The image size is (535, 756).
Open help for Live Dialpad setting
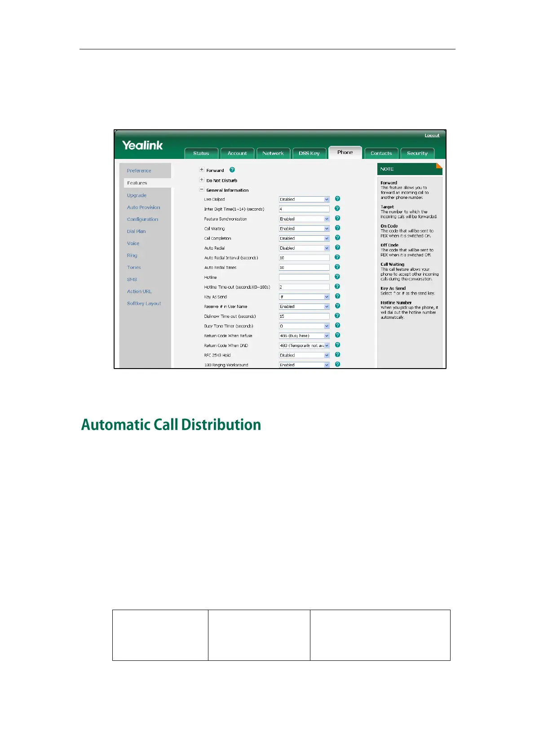click(337, 199)
